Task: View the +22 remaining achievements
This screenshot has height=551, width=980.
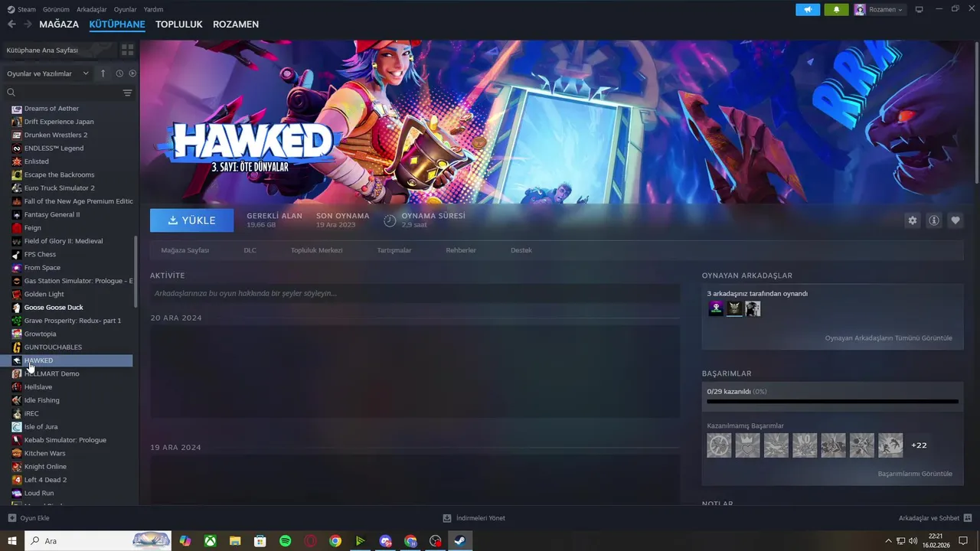Action: click(x=919, y=445)
